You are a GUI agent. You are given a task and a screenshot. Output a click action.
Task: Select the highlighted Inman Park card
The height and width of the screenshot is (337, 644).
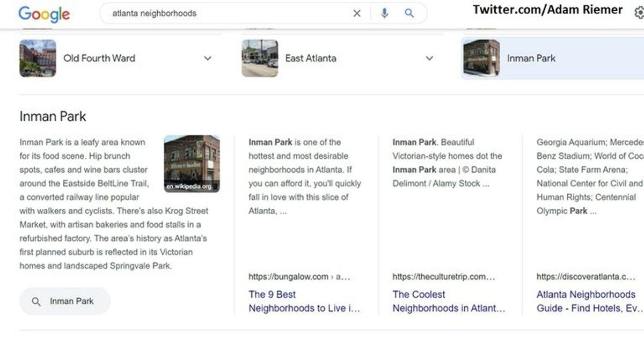click(x=552, y=58)
